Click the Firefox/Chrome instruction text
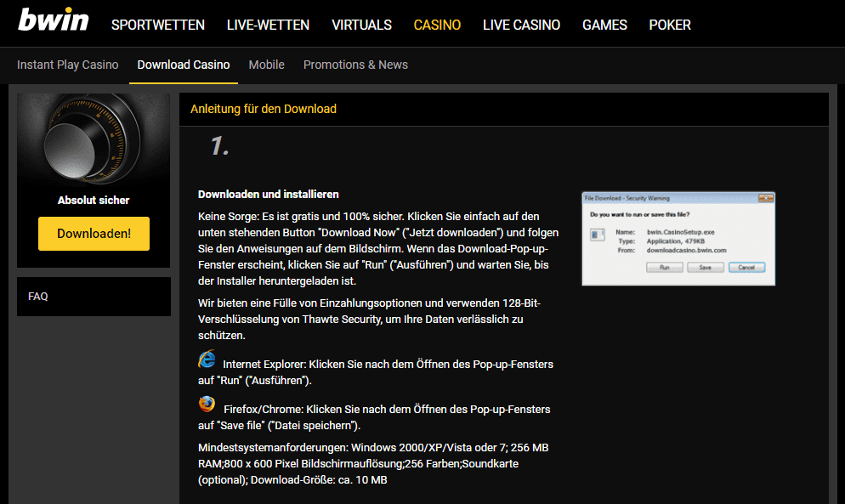Image resolution: width=845 pixels, height=504 pixels. (x=374, y=417)
